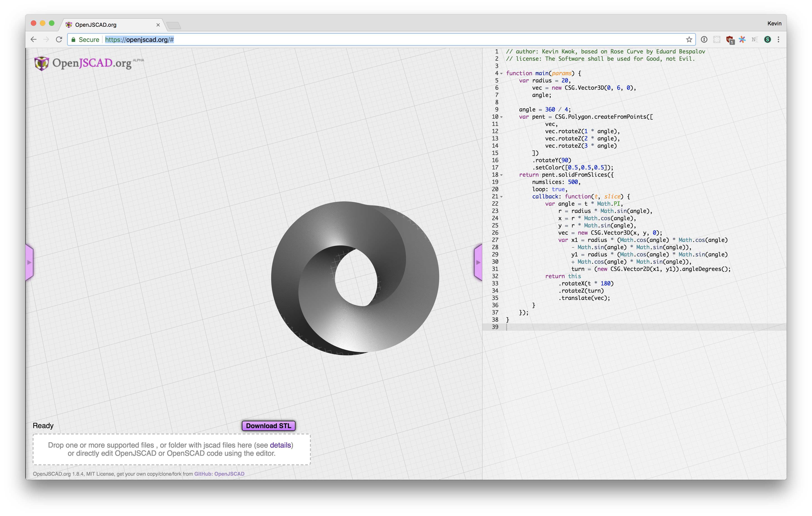The width and height of the screenshot is (812, 516).
Task: Click the '.rotateY(90)' line
Action: click(x=552, y=160)
